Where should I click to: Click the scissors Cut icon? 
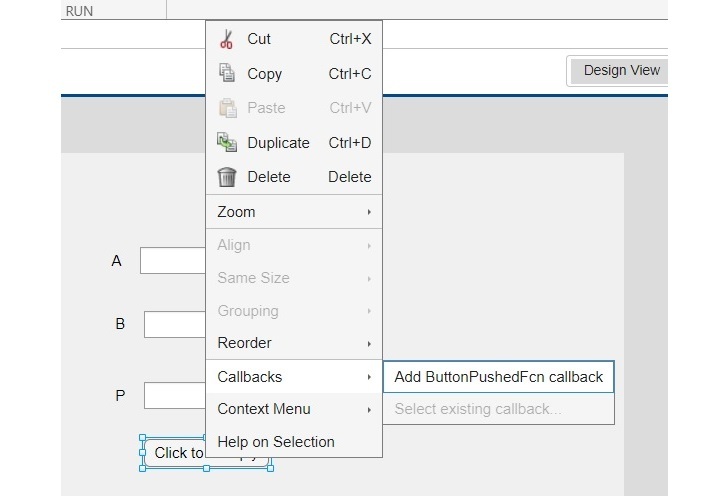(x=227, y=40)
